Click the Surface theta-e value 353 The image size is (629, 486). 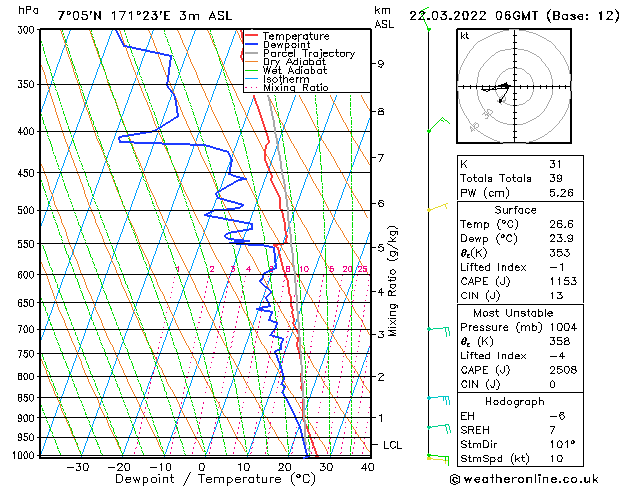560,253
